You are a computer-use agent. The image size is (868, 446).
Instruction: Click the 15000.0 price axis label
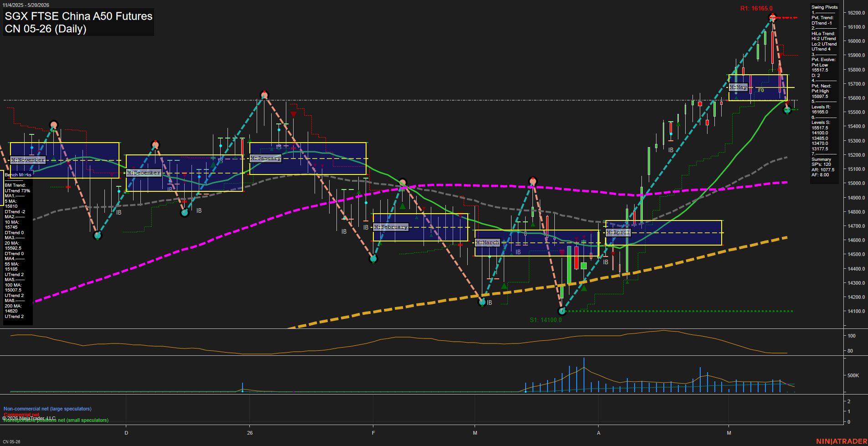tap(856, 183)
